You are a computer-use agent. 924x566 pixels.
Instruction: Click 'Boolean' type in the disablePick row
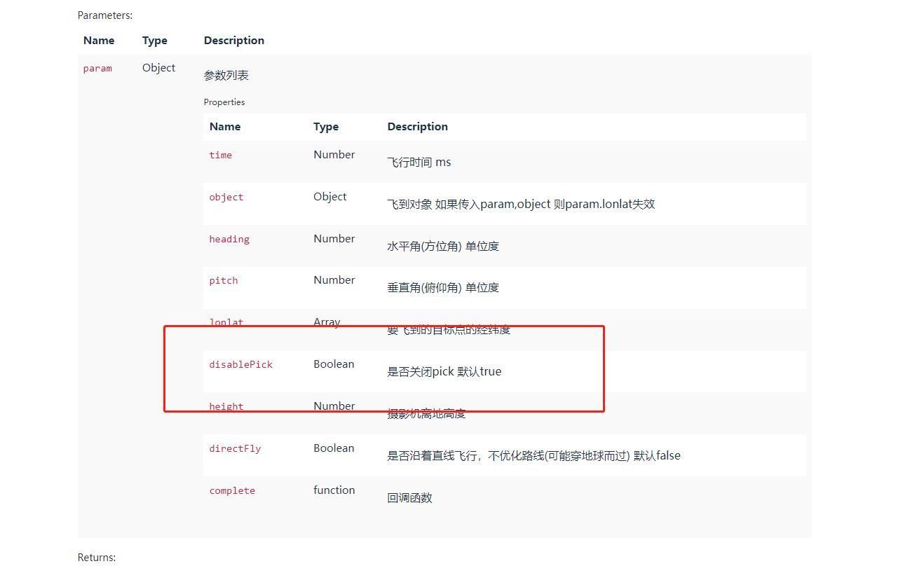[334, 364]
